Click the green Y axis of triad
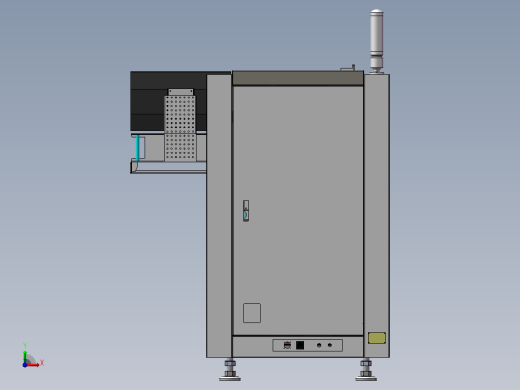The width and height of the screenshot is (520, 390). (x=25, y=357)
